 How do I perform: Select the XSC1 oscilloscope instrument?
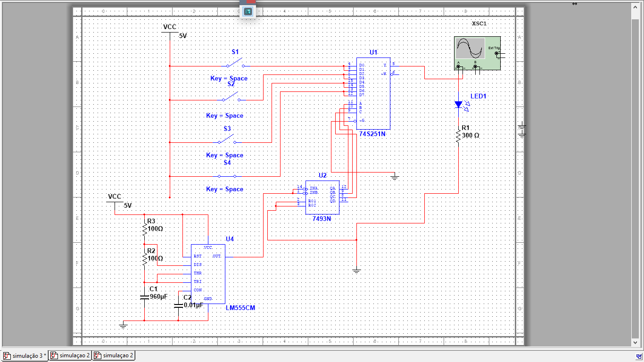[x=477, y=54]
